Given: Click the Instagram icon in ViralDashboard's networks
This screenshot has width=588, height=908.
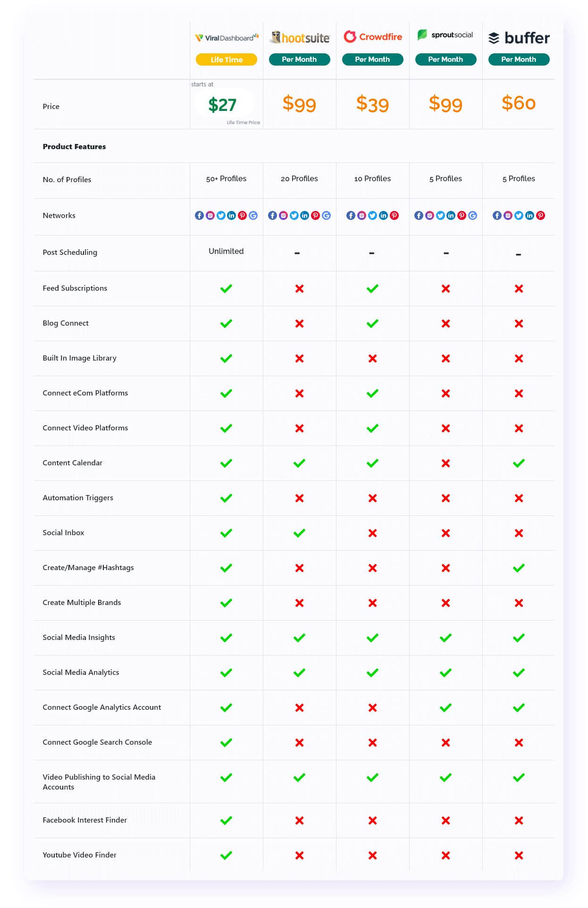Looking at the screenshot, I should [210, 216].
